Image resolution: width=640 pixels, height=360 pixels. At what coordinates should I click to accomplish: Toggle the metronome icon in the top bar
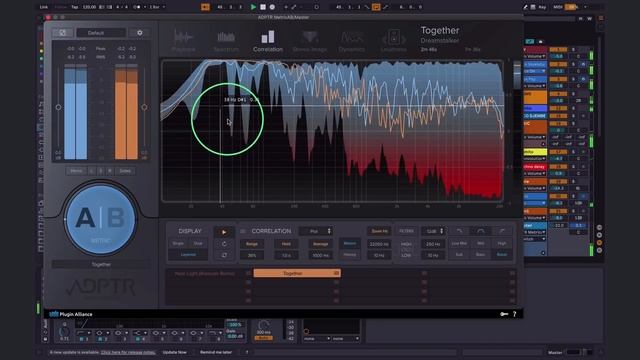[x=138, y=7]
